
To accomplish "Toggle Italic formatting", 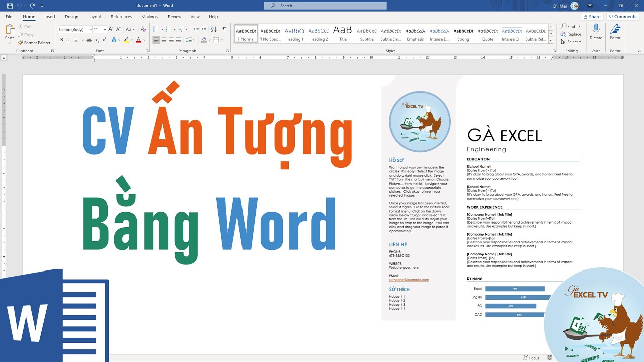I will click(69, 40).
